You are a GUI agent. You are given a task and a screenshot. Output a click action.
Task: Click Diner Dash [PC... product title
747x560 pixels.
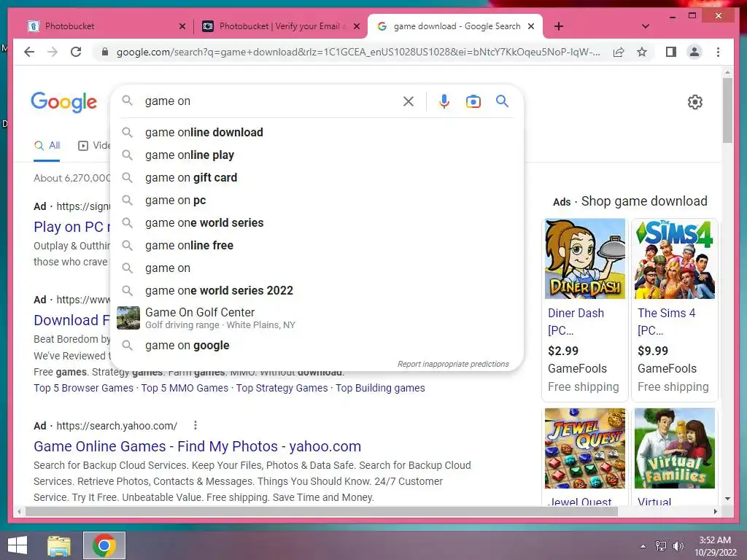(576, 322)
